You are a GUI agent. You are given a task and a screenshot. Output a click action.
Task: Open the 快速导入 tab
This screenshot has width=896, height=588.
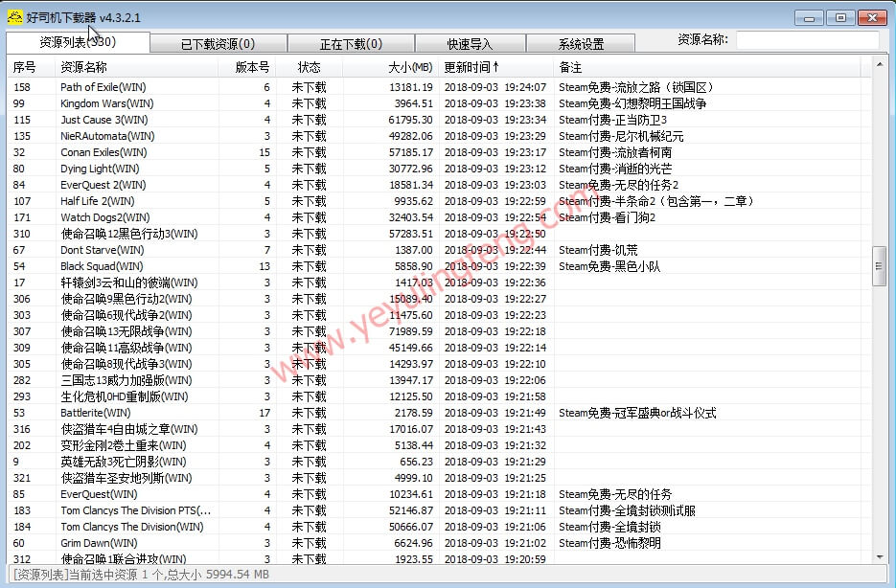pyautogui.click(x=471, y=44)
